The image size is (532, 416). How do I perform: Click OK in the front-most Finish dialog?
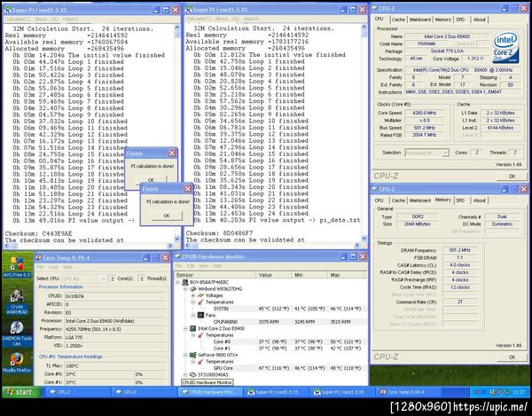tap(167, 216)
